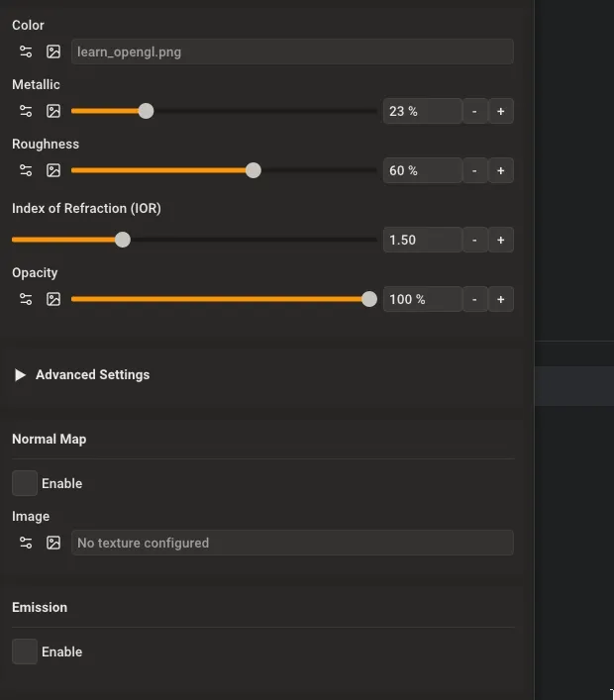Choose a Metallic texture via image icon

53,111
